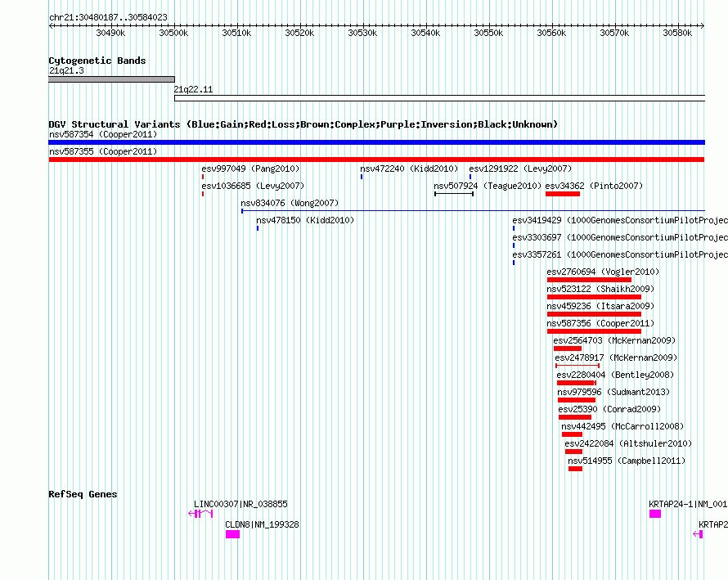The height and width of the screenshot is (580, 728).
Task: Open esv3303697 1000Genomes variant label
Action: (x=620, y=237)
